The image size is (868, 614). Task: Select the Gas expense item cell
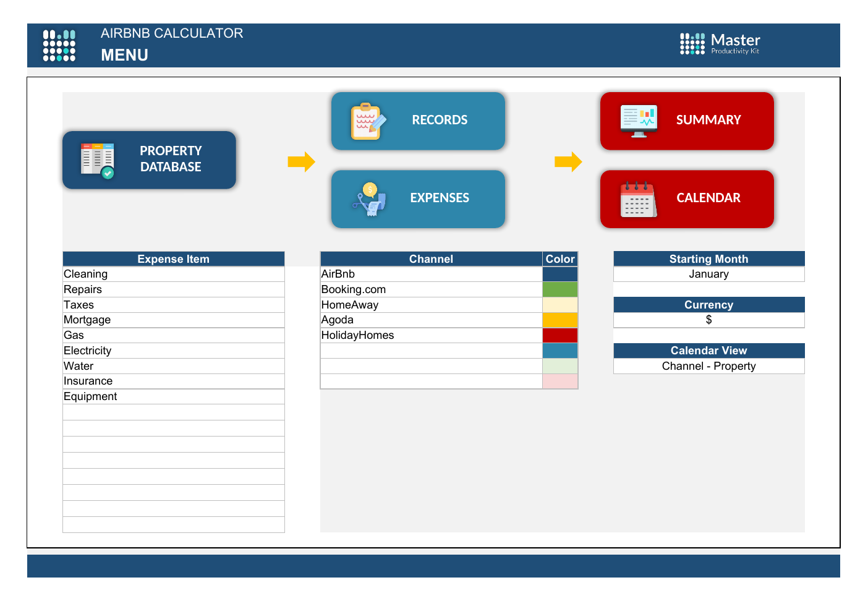174,335
